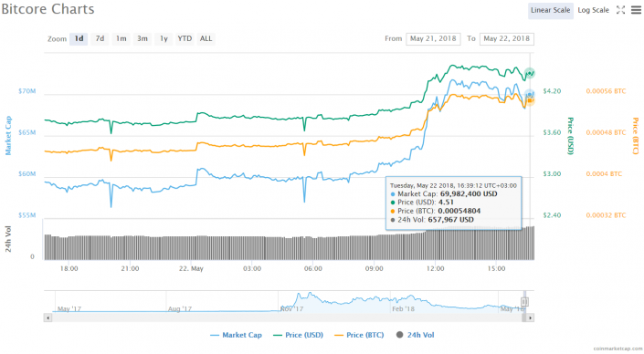644x354 pixels.
Task: Open the chart hamburger menu
Action: click(636, 10)
